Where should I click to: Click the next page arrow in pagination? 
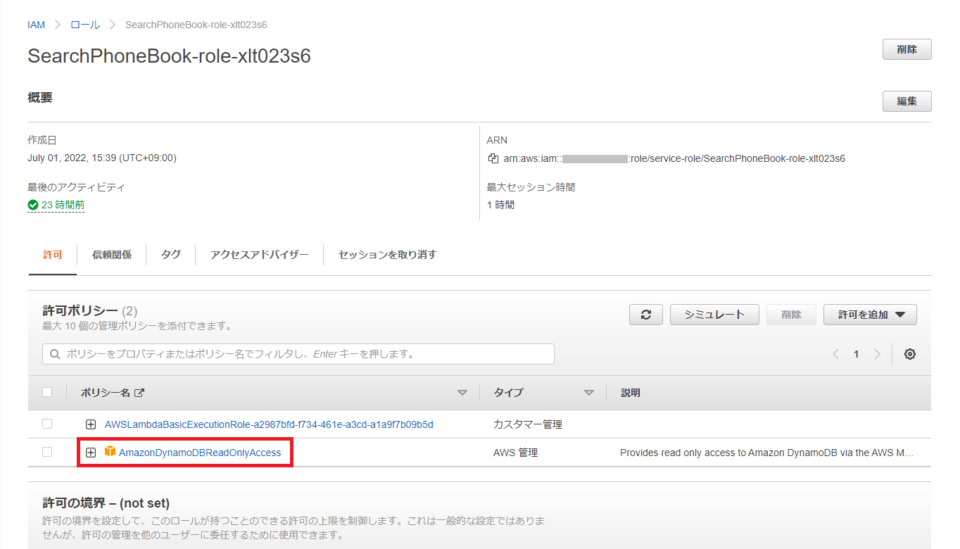click(877, 354)
